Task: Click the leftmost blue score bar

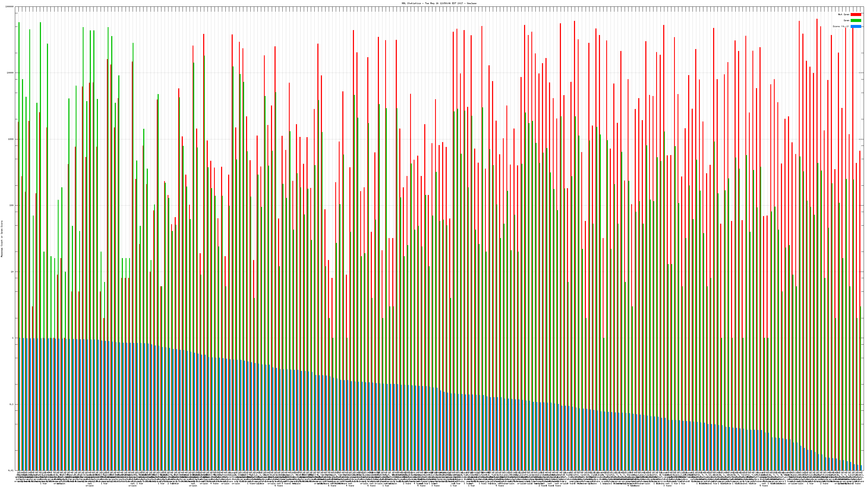Action: pos(20,404)
